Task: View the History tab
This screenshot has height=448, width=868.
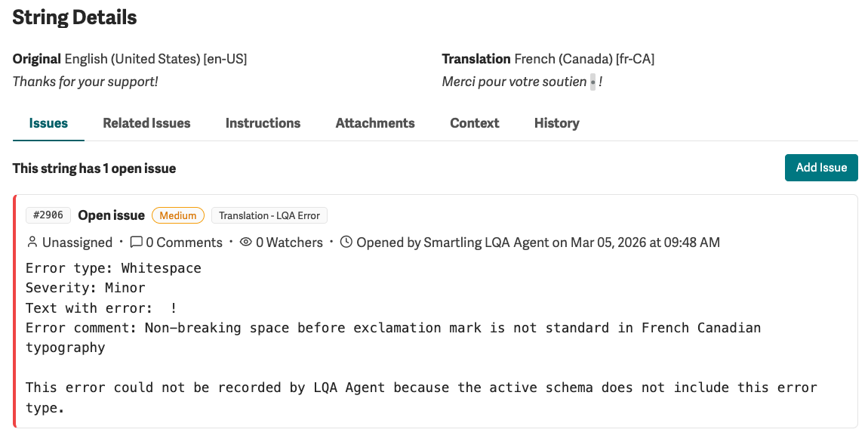Action: [x=557, y=123]
